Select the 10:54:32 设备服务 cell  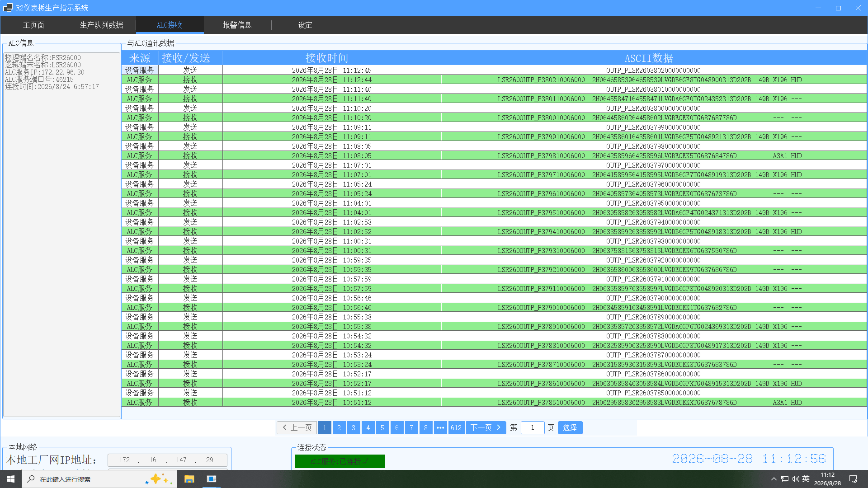point(140,336)
